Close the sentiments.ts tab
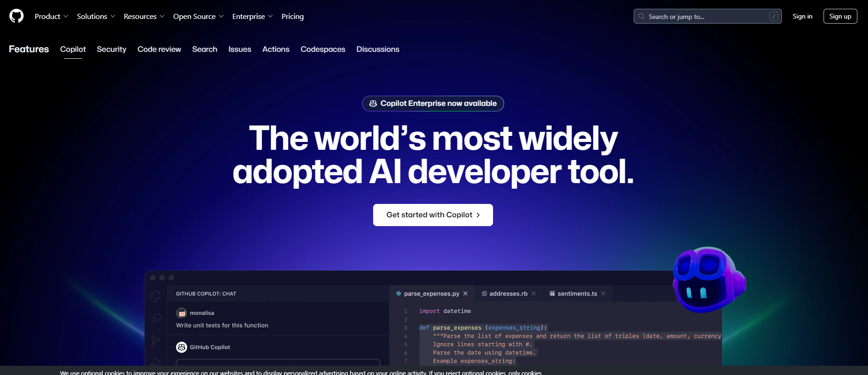868x375 pixels. click(603, 294)
